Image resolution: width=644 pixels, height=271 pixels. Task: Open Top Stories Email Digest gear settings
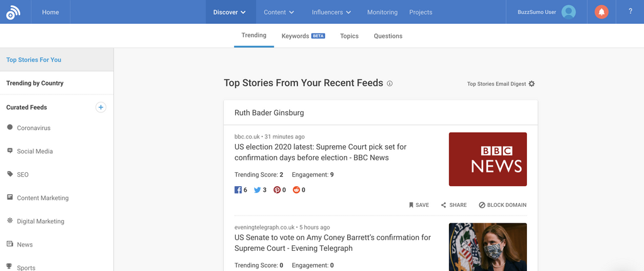click(531, 84)
